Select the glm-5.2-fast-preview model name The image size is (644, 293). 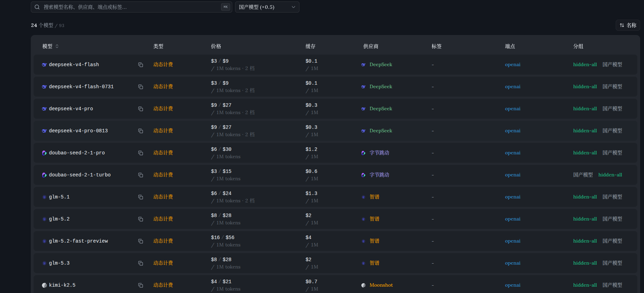point(78,241)
